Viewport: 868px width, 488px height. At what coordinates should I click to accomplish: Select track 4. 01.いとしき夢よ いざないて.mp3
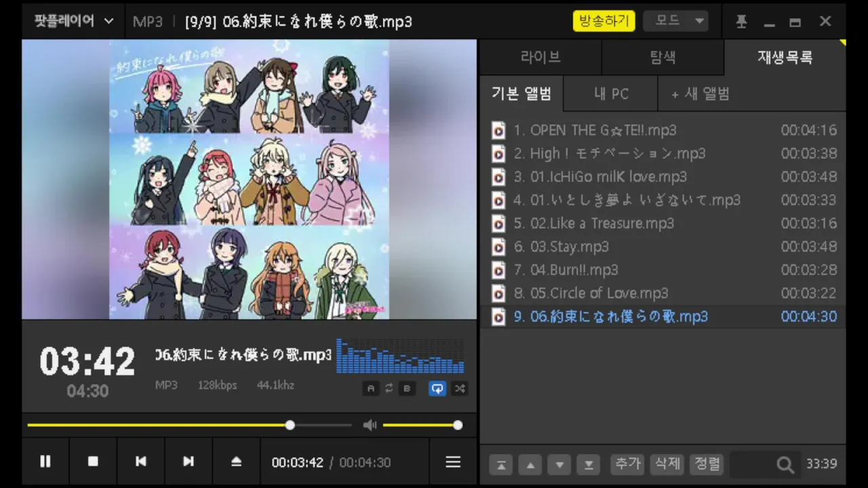tap(663, 200)
